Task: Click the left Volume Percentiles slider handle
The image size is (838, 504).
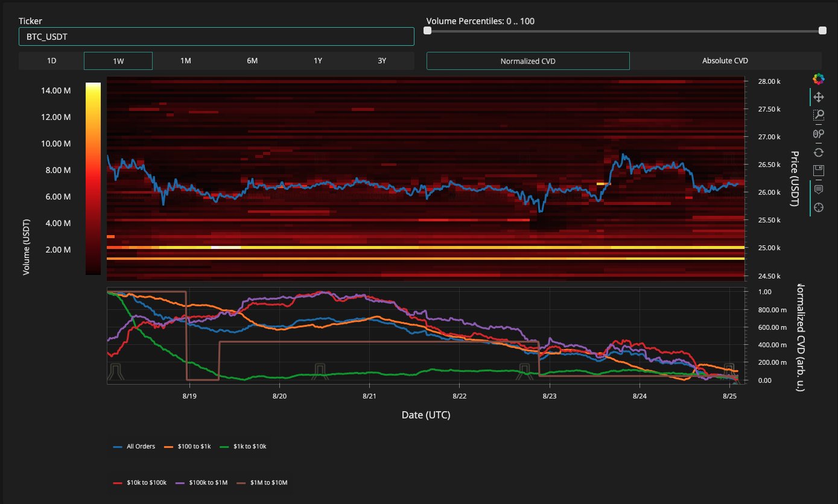Action: pyautogui.click(x=428, y=31)
